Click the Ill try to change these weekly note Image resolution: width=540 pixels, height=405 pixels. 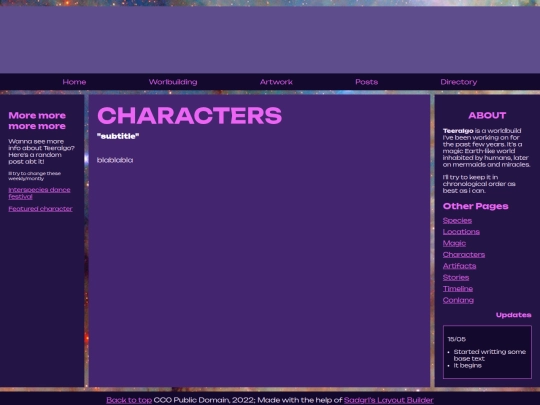click(34, 176)
